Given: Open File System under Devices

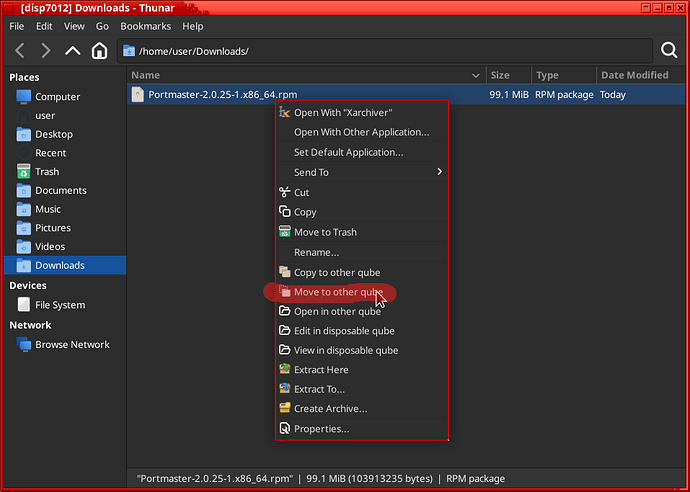Looking at the screenshot, I should (x=60, y=305).
